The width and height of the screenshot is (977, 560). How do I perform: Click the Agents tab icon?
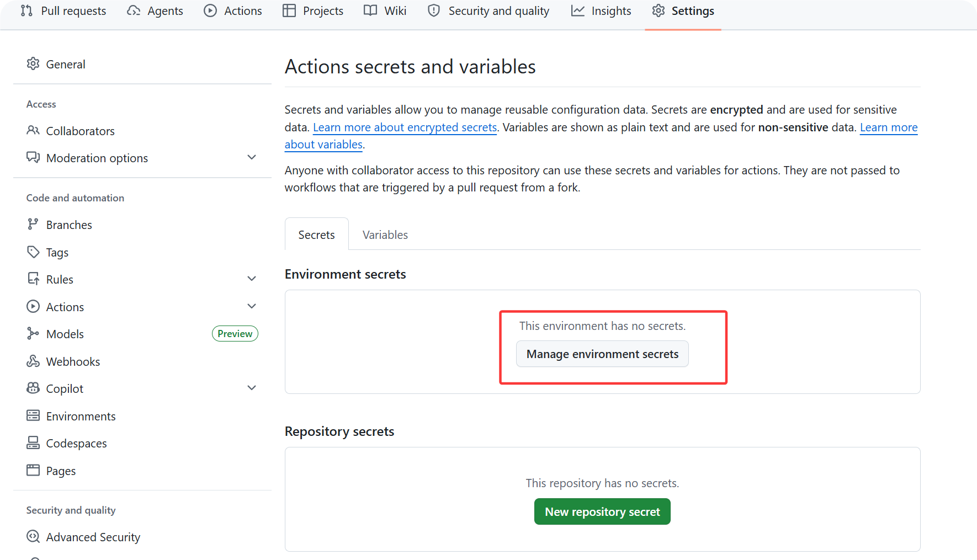click(x=134, y=10)
